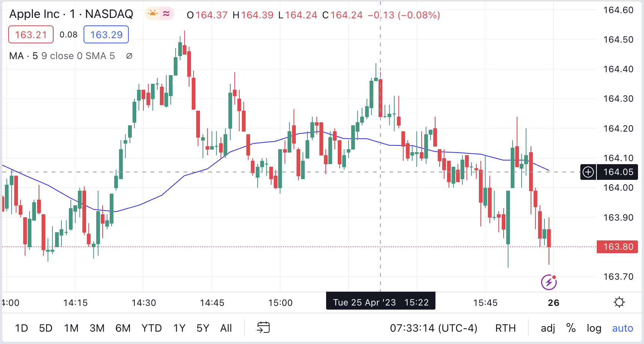Open the RTH session dropdown

click(505, 328)
